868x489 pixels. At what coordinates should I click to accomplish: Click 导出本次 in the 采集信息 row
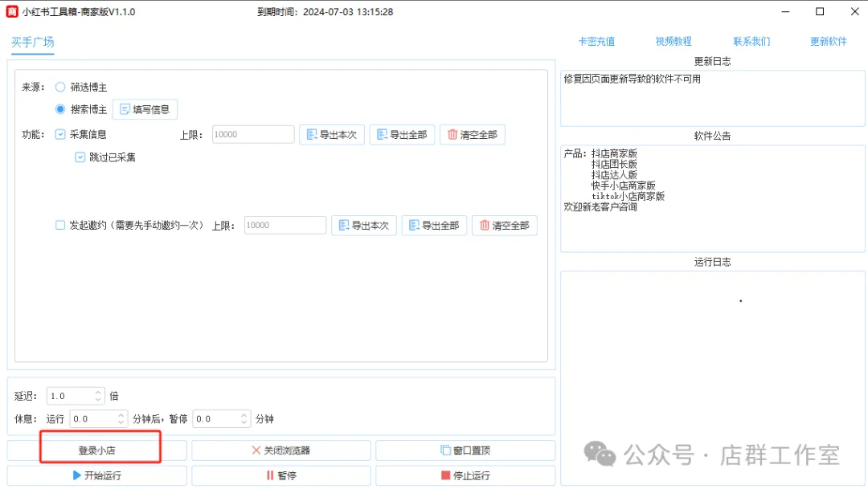(x=331, y=135)
